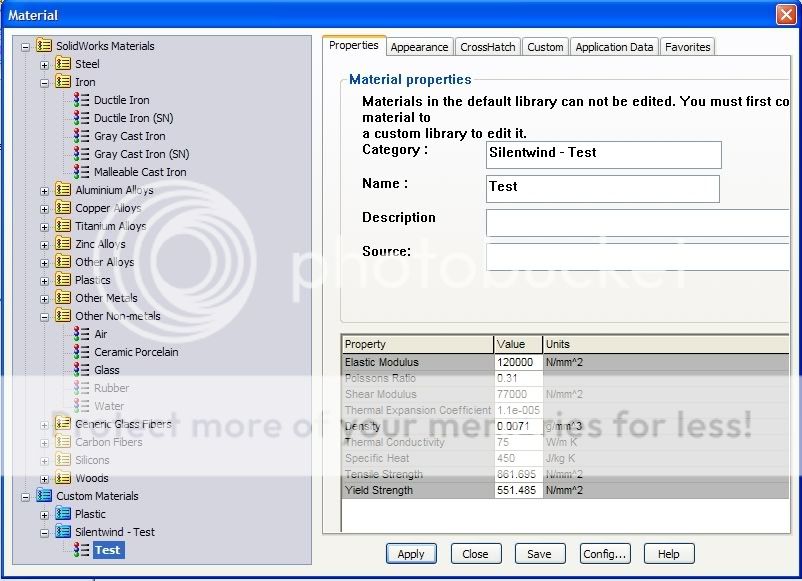Expand the Titanium Alloys category
The height and width of the screenshot is (581, 802).
point(44,227)
